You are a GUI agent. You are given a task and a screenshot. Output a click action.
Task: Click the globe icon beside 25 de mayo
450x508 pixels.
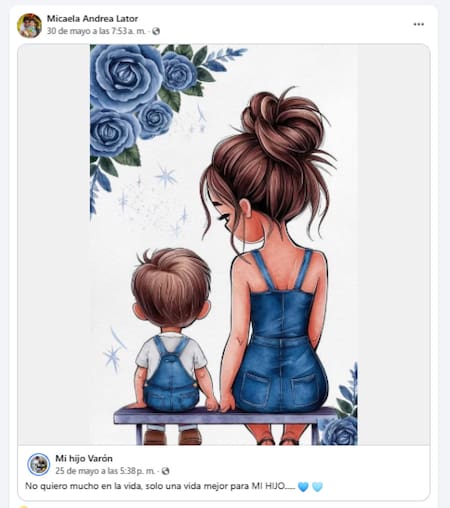(x=165, y=471)
